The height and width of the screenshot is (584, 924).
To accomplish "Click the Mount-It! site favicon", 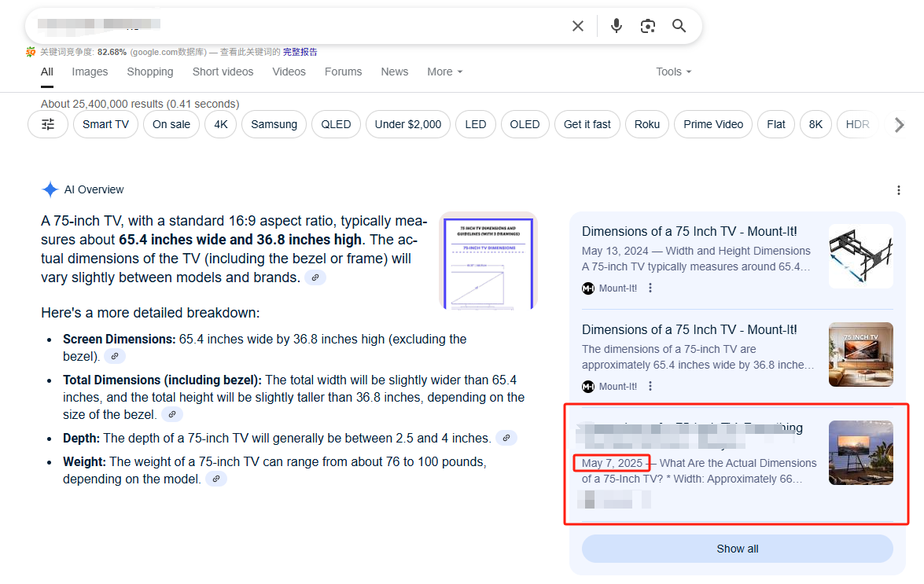I will tap(589, 288).
